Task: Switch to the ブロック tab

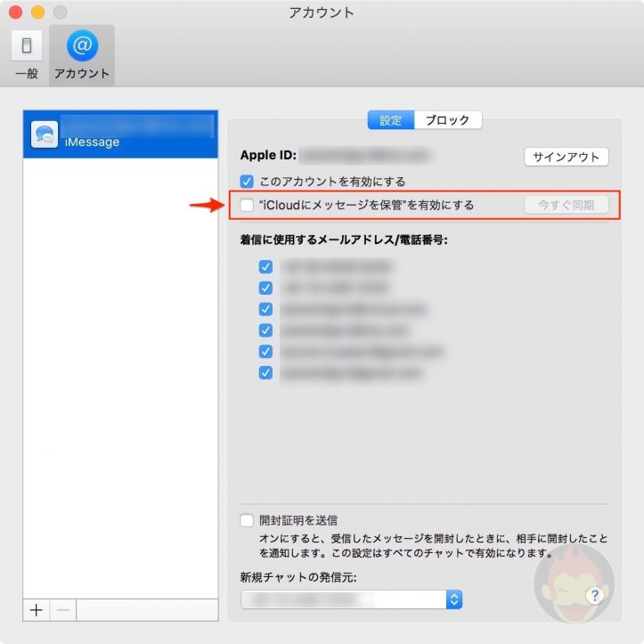Action: click(448, 120)
